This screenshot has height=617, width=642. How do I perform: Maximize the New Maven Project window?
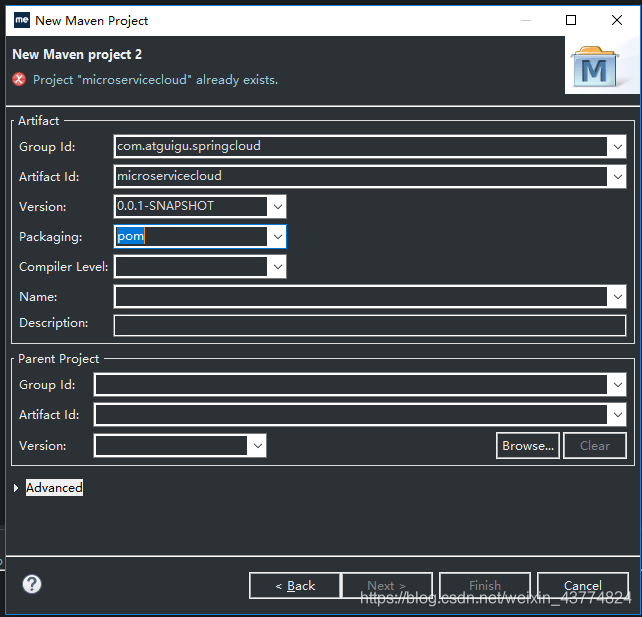[x=571, y=20]
